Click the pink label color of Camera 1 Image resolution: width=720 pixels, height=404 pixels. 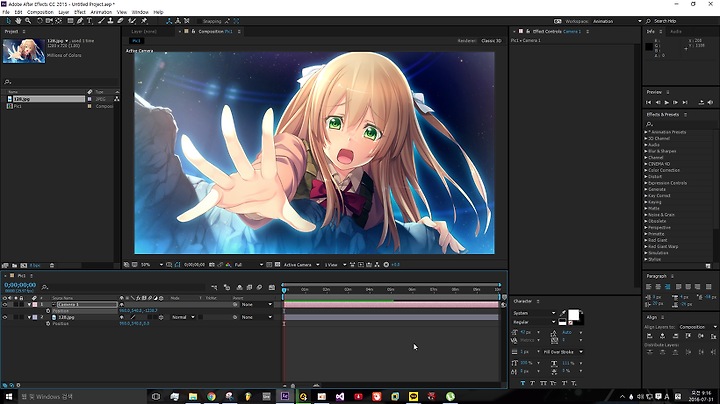click(x=35, y=304)
